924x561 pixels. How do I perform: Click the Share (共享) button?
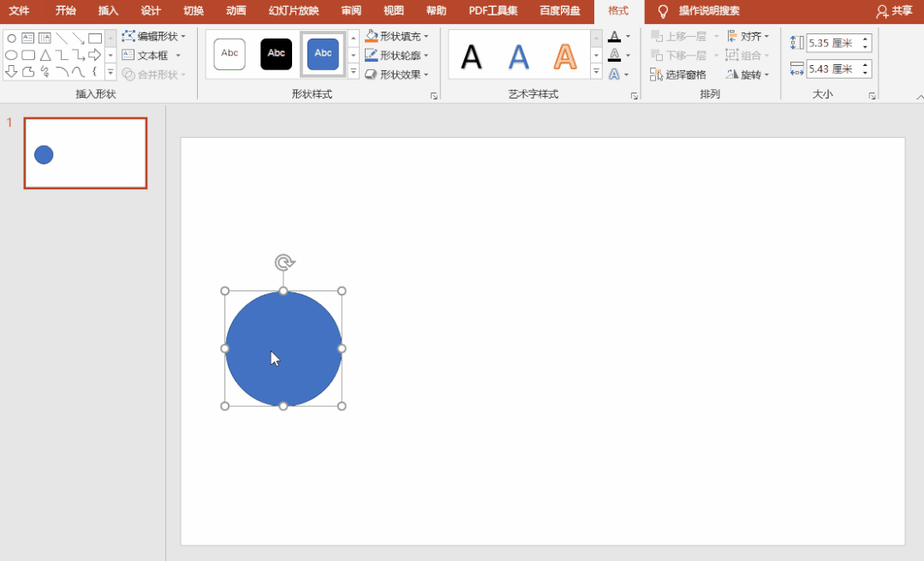tap(894, 11)
